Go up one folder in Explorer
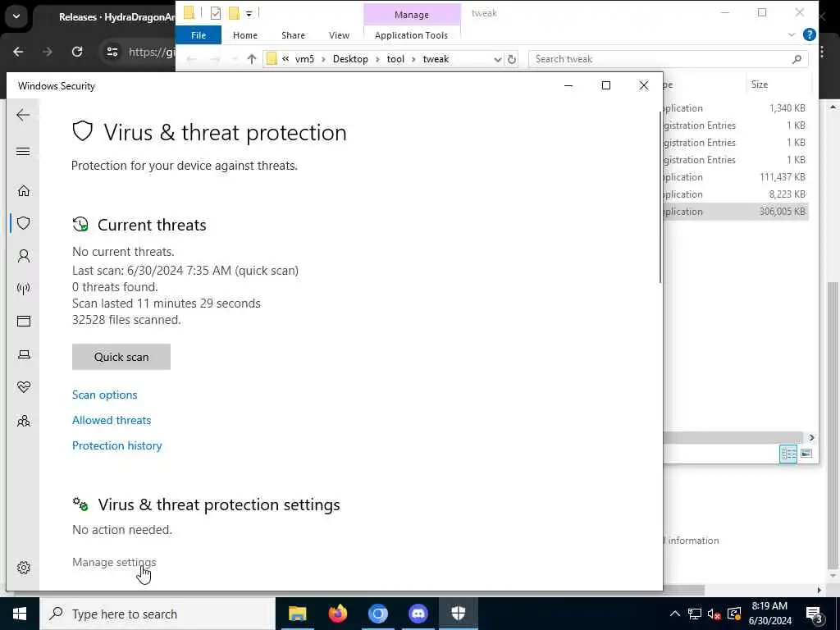 (252, 59)
